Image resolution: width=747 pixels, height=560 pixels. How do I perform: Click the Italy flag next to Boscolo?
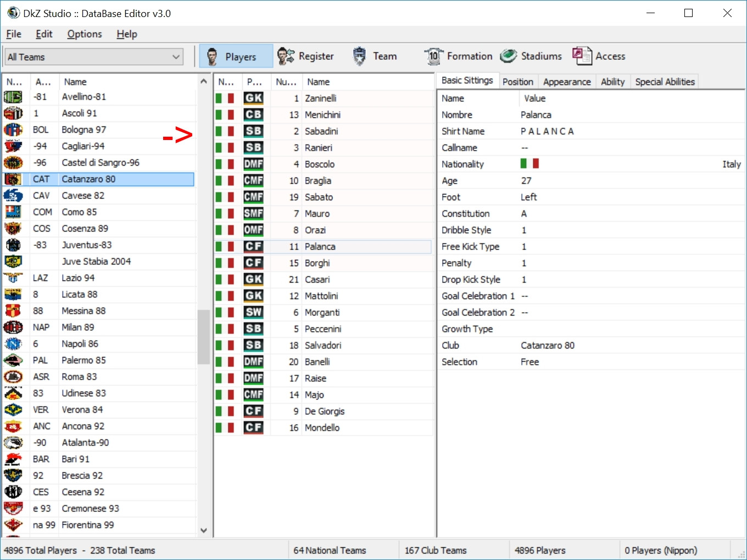click(225, 164)
